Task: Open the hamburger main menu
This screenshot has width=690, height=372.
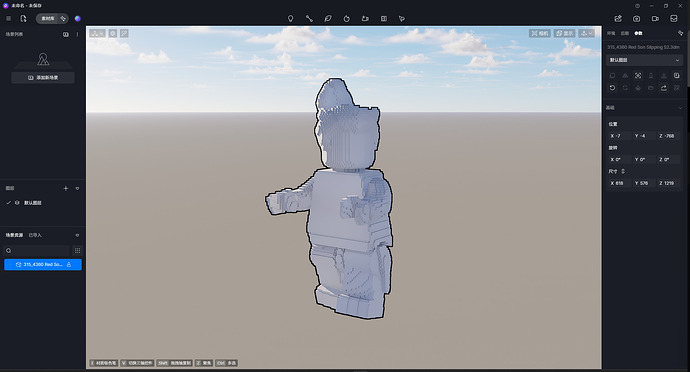Action: pyautogui.click(x=8, y=18)
